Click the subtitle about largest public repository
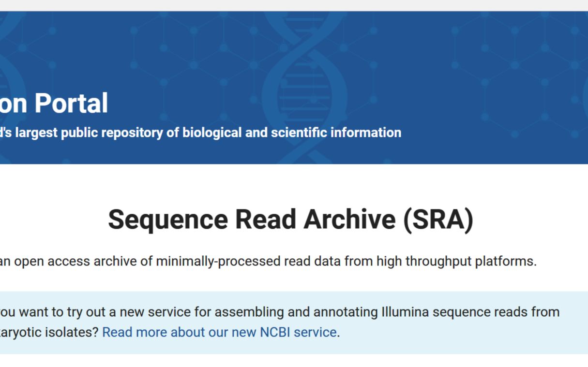The height and width of the screenshot is (367, 588). (x=200, y=132)
